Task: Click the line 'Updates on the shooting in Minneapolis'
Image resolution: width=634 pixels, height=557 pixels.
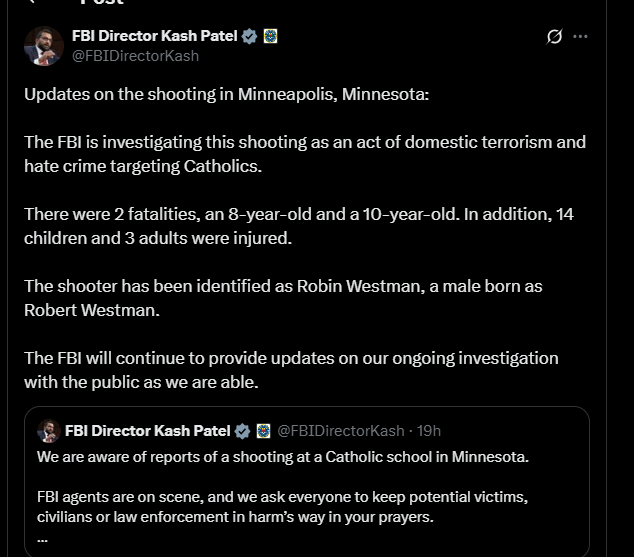Action: pyautogui.click(x=226, y=94)
